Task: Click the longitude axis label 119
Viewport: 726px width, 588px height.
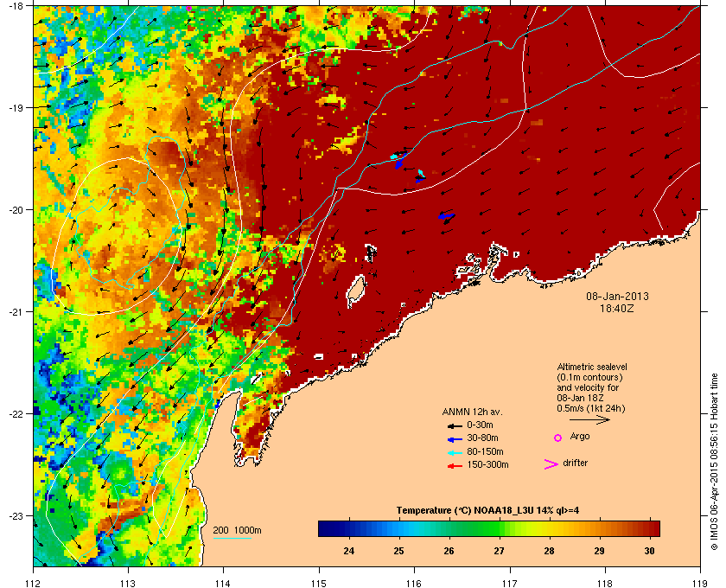Action: click(x=700, y=583)
